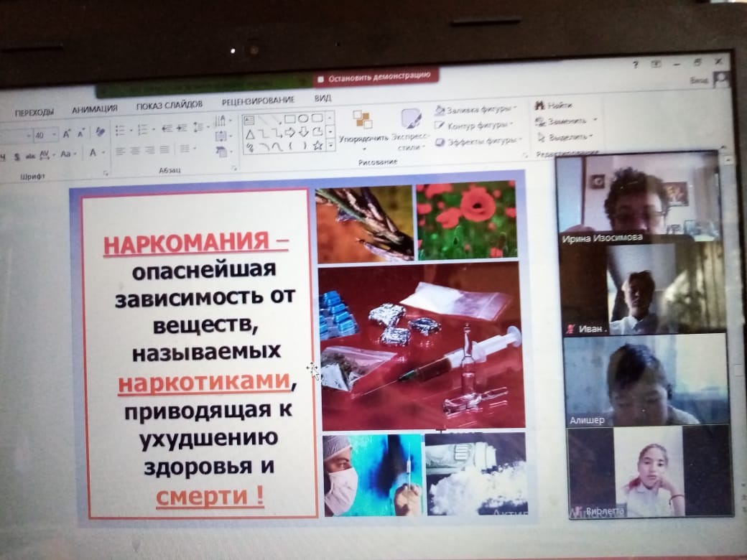This screenshot has width=747, height=560.
Task: Click the Упорядочить arrange icon
Action: coord(363,119)
